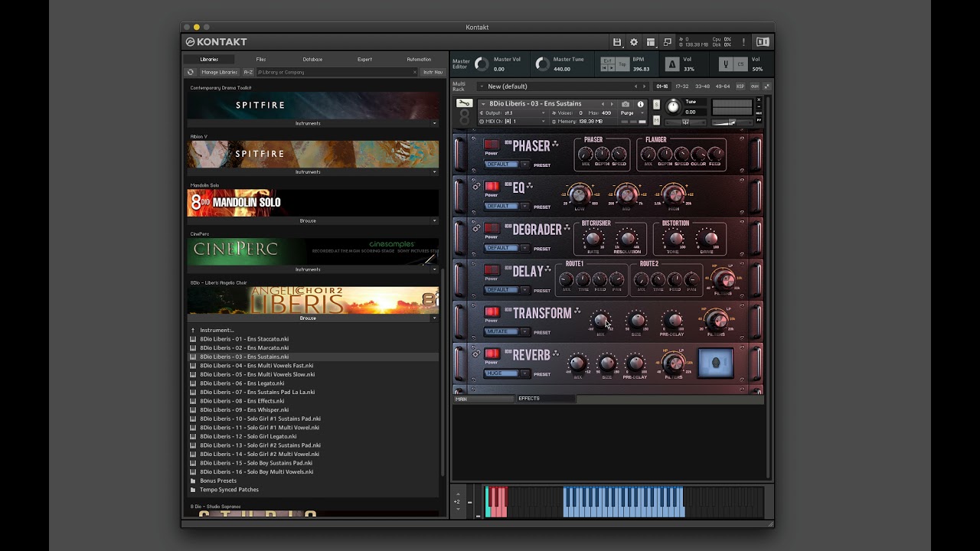Adjust the Master Tune knob
This screenshot has width=980, height=551.
542,64
